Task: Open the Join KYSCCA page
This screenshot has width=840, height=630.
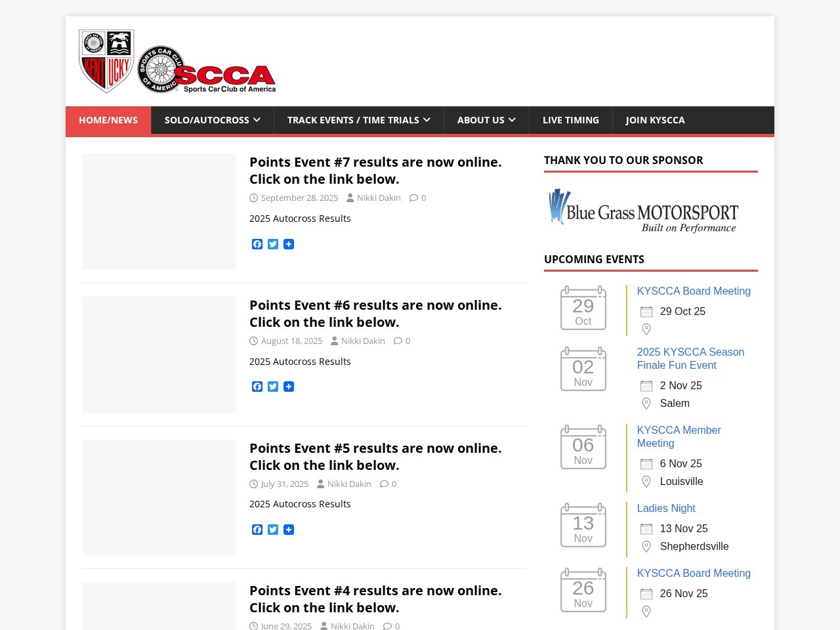Action: point(654,120)
